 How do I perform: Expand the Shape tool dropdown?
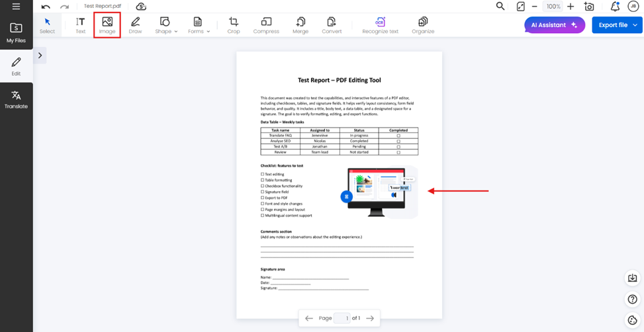point(166,25)
